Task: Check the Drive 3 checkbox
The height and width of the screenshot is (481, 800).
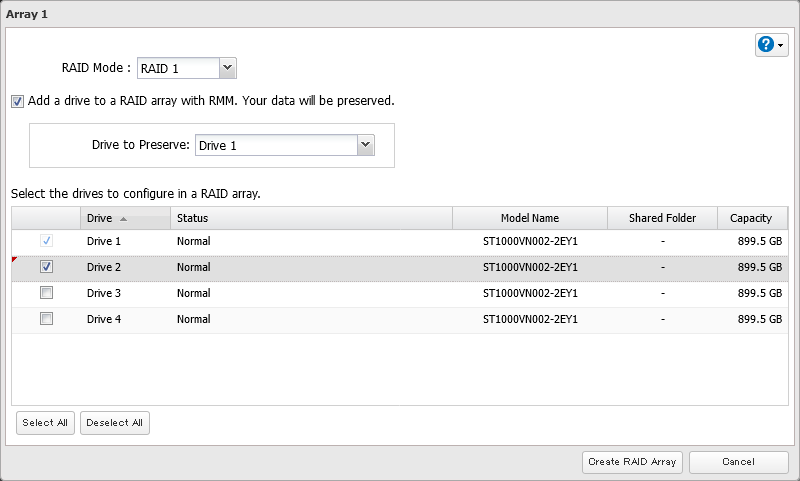Action: point(46,293)
